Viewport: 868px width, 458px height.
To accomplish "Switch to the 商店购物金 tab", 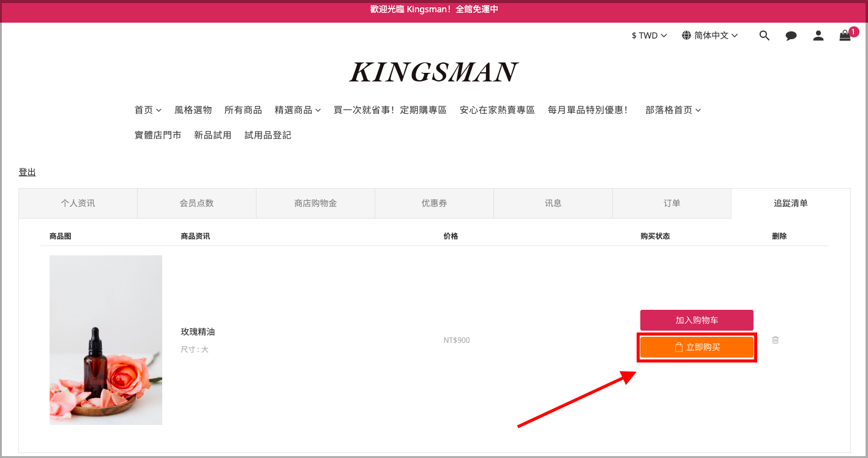I will coord(315,203).
